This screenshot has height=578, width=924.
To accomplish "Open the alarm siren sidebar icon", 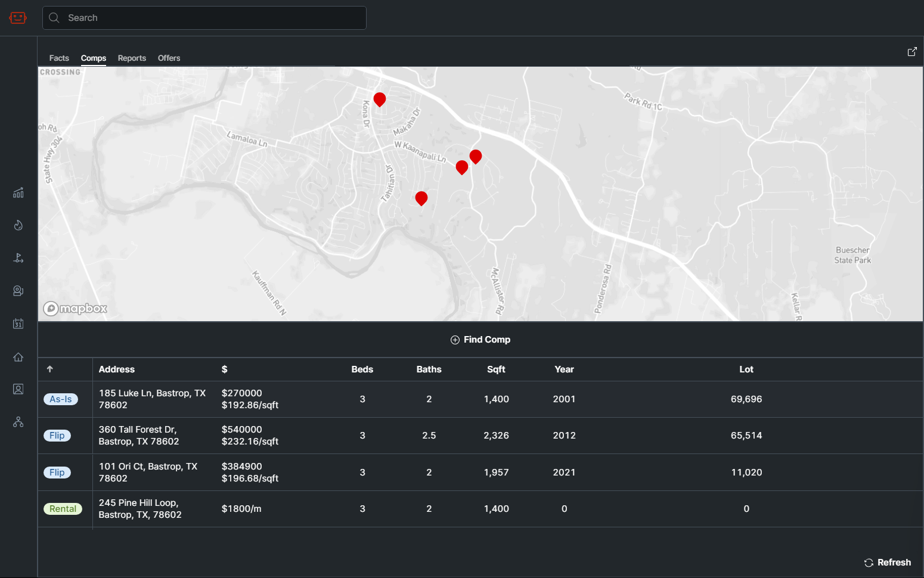I will pyautogui.click(x=18, y=291).
